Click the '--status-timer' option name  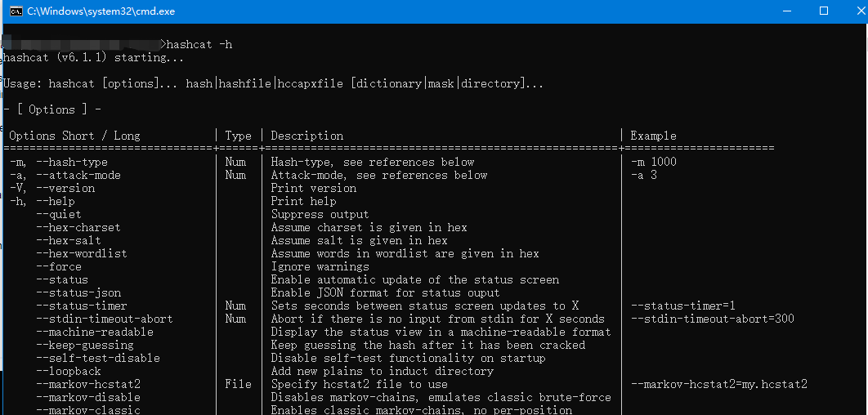pyautogui.click(x=82, y=306)
